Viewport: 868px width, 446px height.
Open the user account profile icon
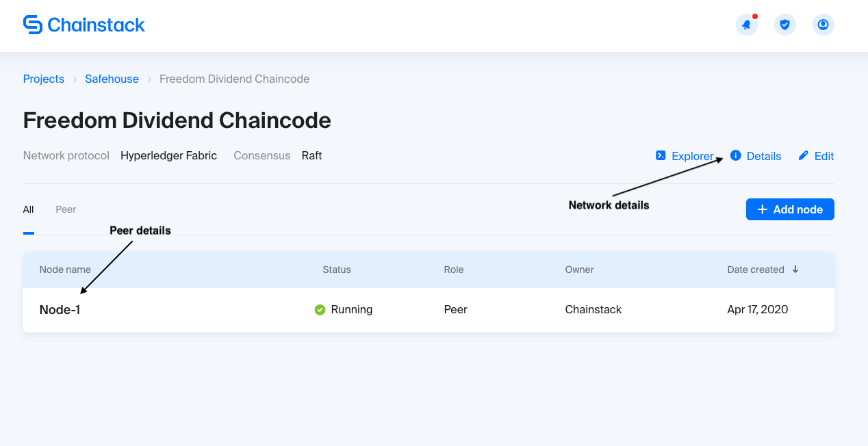823,25
